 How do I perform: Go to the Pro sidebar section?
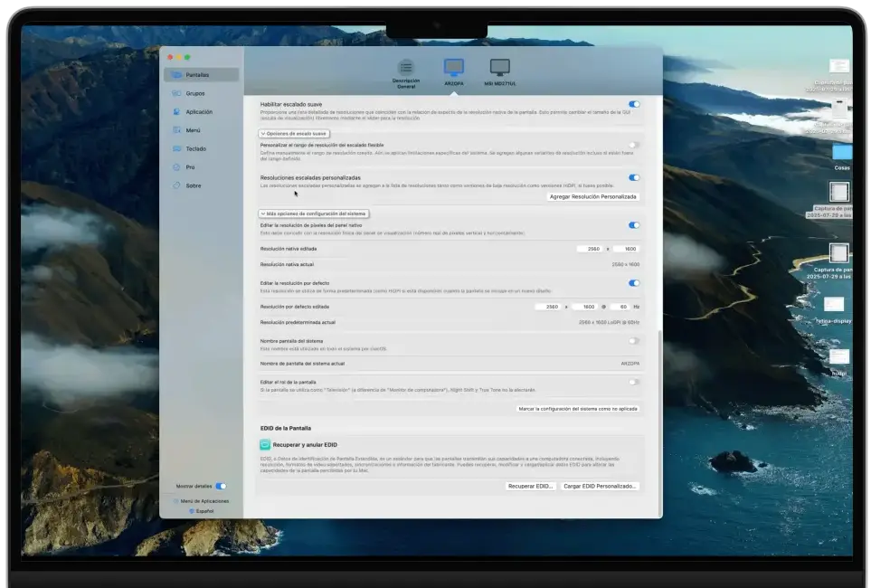coord(189,167)
